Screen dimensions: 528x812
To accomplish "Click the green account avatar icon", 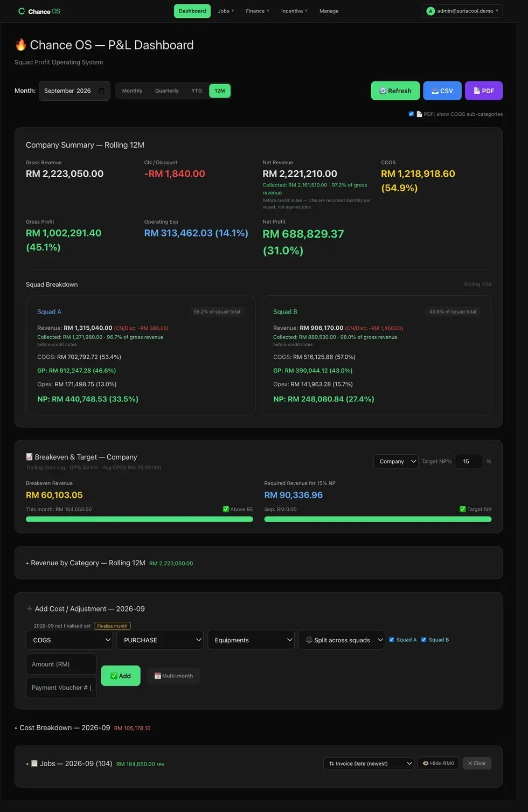I will coord(430,11).
